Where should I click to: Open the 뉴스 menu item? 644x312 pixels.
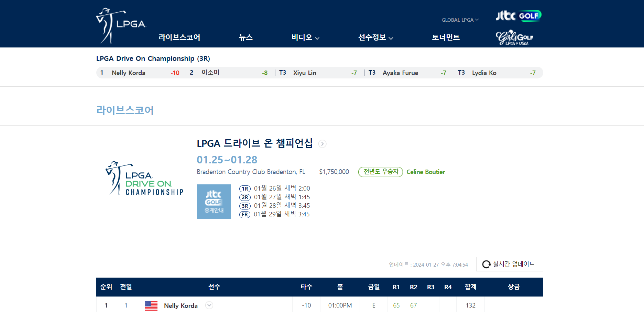tap(246, 37)
